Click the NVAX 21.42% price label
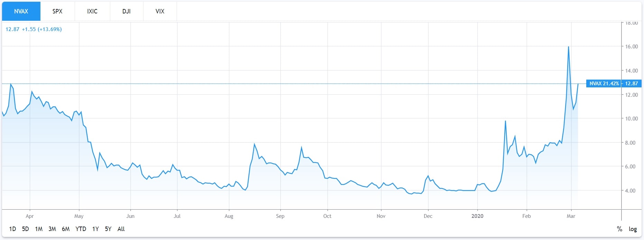Screen dimensions: 644x240 click(x=604, y=84)
